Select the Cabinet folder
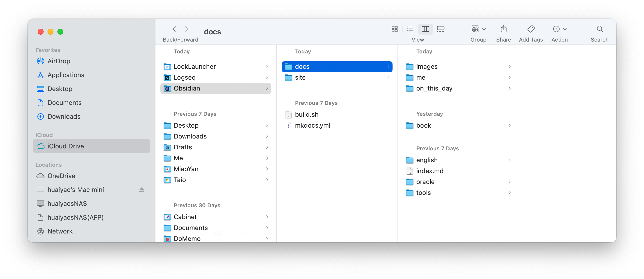Viewport: 644px width, 279px height. click(216, 217)
